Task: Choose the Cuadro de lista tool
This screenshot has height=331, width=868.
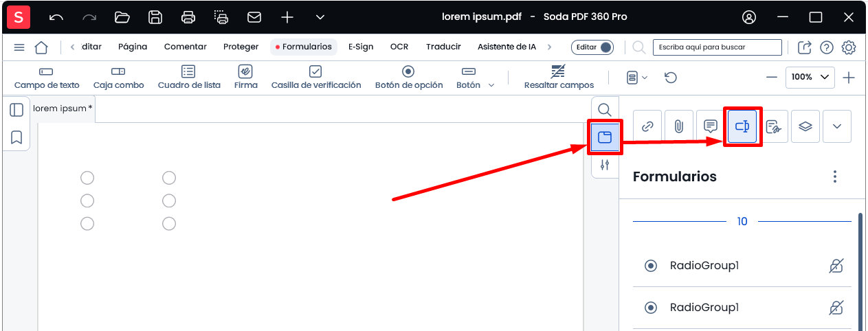Action: coord(189,78)
